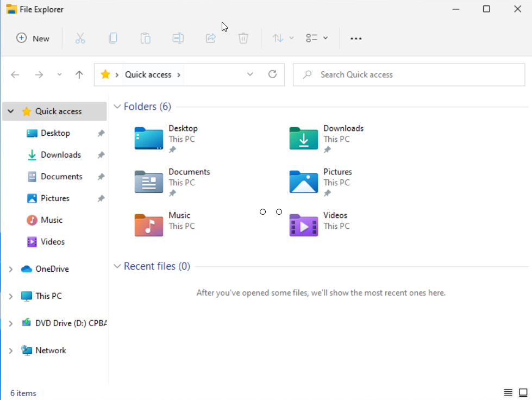
Task: Click the Delete trash can icon
Action: (x=243, y=38)
